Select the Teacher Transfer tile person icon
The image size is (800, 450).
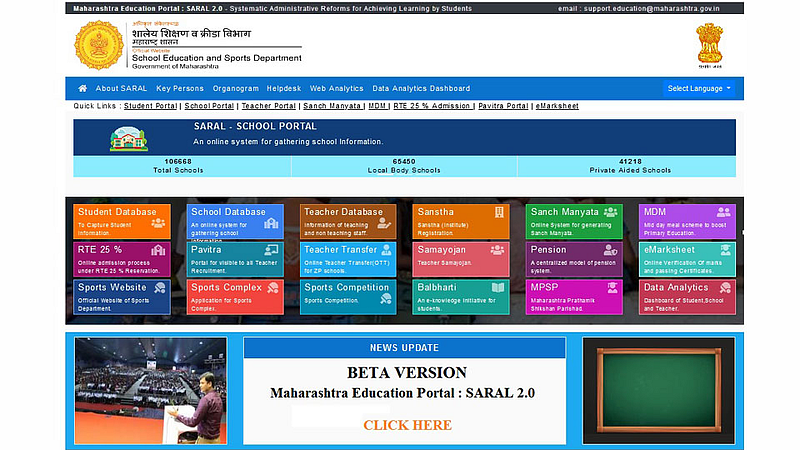coord(386,249)
